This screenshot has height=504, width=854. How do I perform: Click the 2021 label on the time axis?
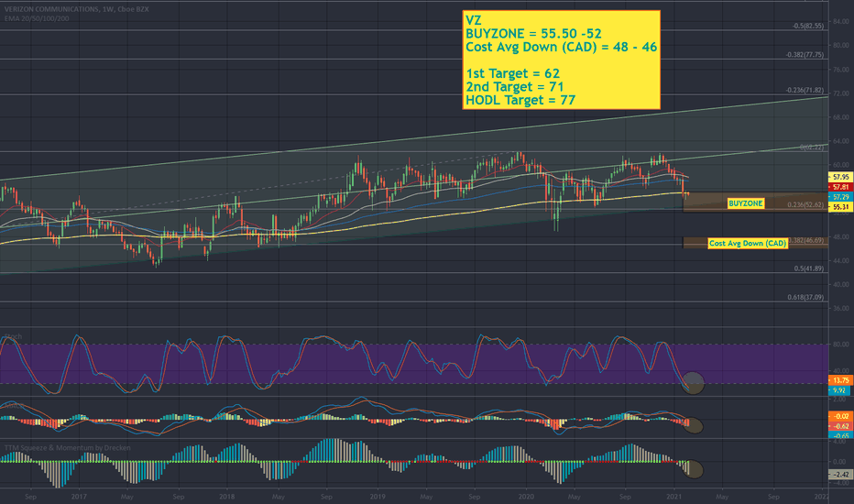click(x=674, y=497)
